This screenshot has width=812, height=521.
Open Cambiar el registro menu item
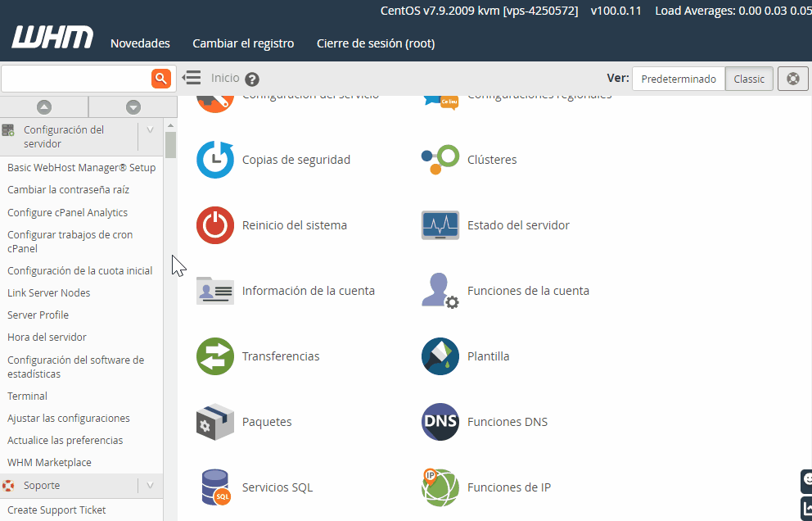(243, 43)
